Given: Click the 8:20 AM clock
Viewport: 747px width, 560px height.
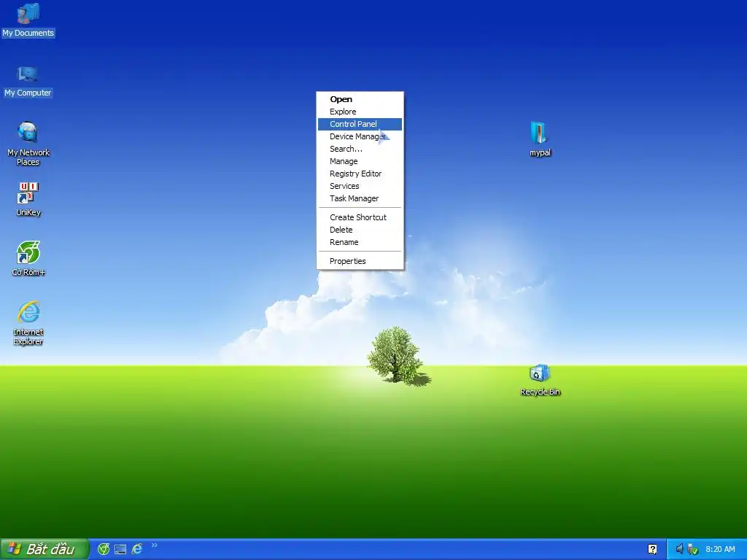Looking at the screenshot, I should point(720,549).
